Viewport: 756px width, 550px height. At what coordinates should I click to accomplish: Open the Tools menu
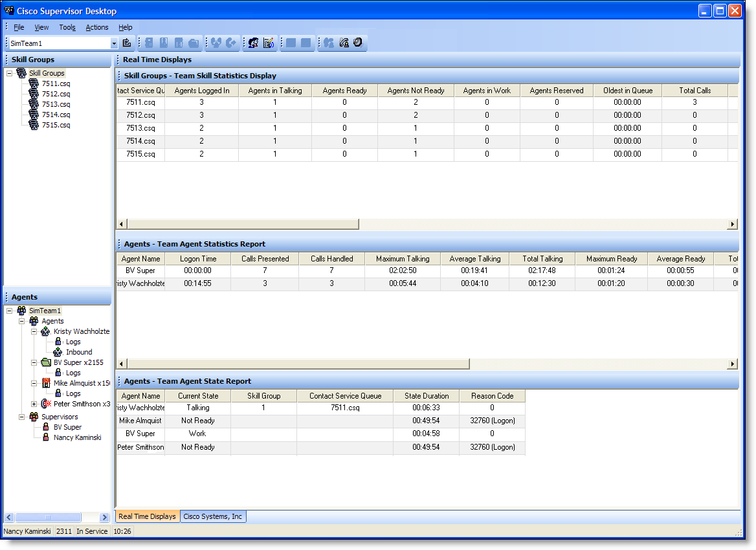pos(67,27)
